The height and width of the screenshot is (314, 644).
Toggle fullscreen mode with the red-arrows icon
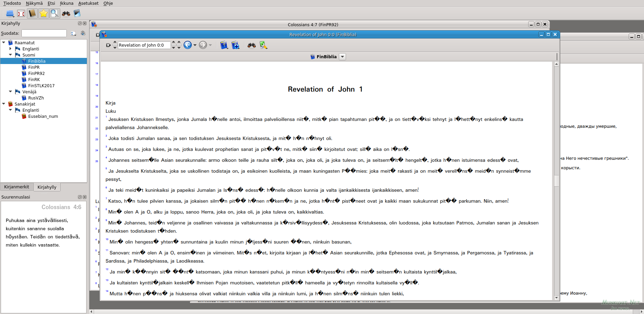21,14
